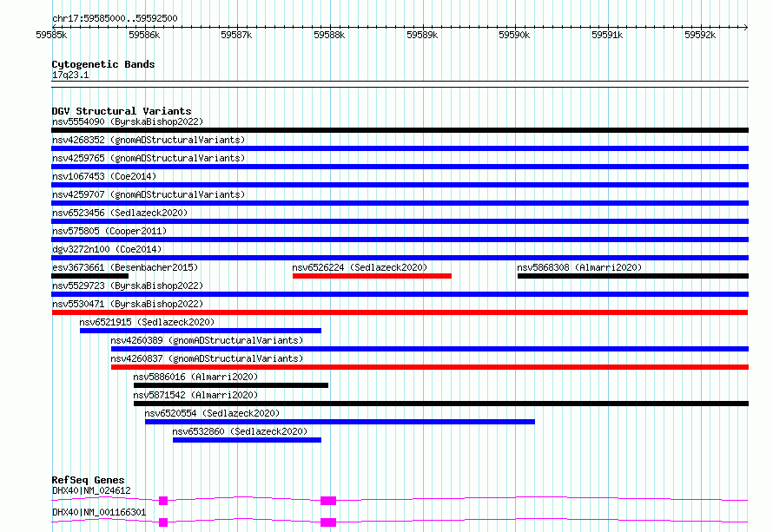
Task: Select the black nsv5871542 variant bar
Action: 441,404
